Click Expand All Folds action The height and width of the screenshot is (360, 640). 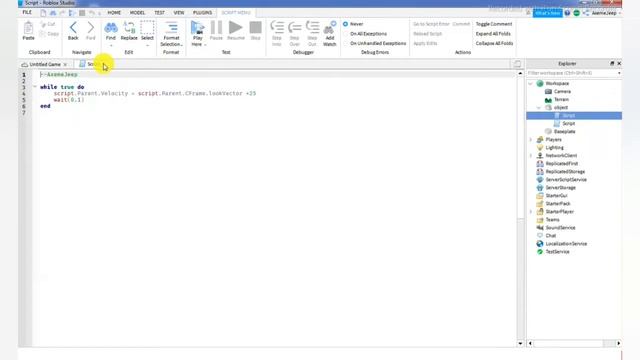[493, 34]
